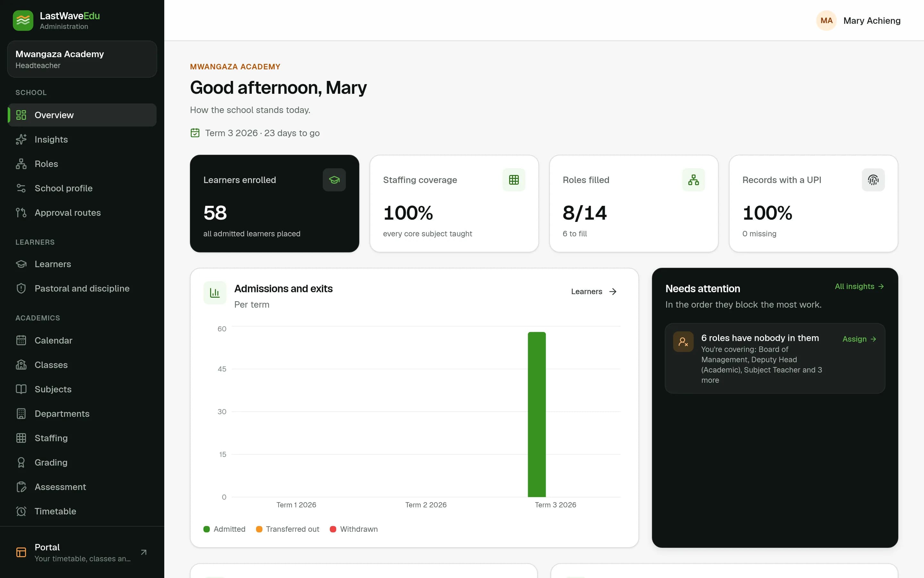
Task: Open the Portal link at sidebar bottom
Action: click(82, 552)
